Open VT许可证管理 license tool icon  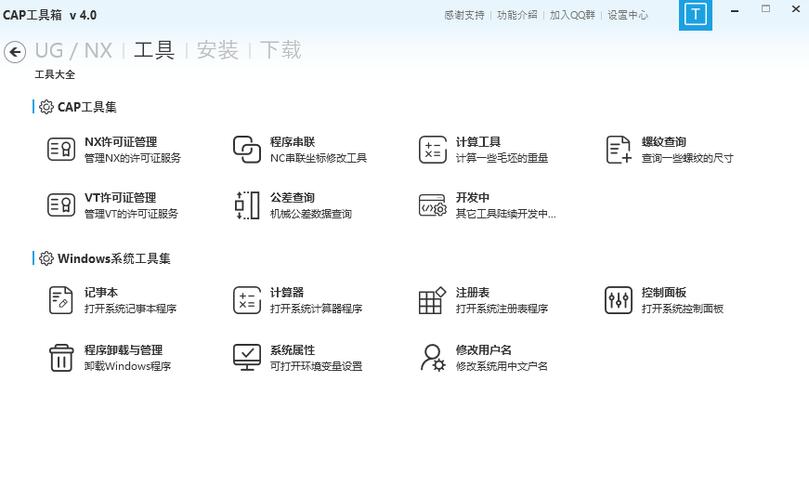coord(61,205)
